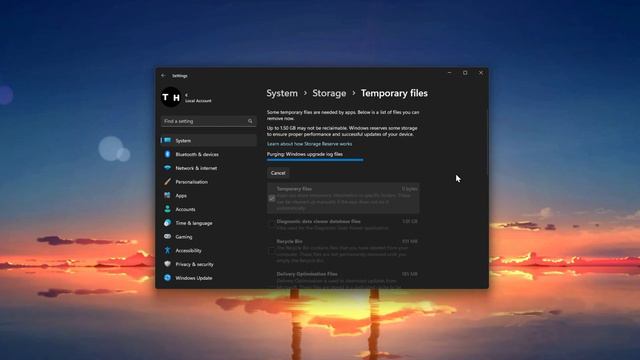Go to Storage breadcrumb

[x=329, y=93]
